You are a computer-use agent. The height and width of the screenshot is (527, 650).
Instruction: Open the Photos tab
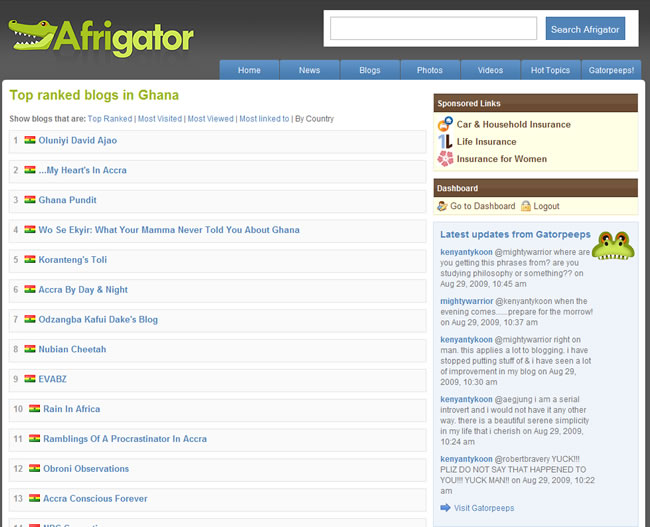pyautogui.click(x=430, y=70)
